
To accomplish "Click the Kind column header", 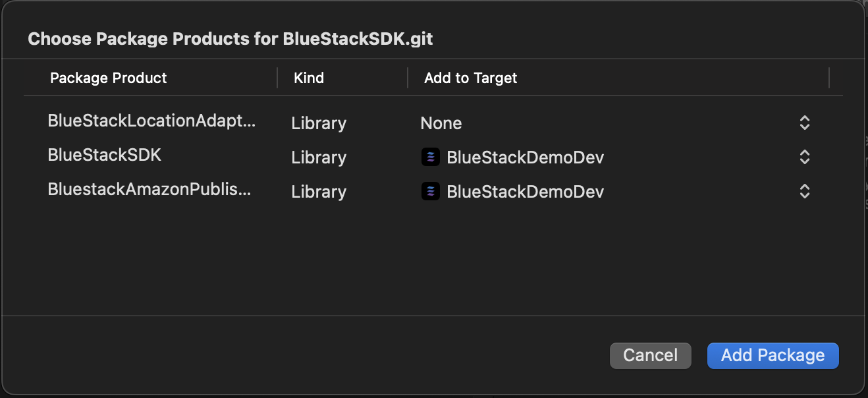I will pos(308,78).
